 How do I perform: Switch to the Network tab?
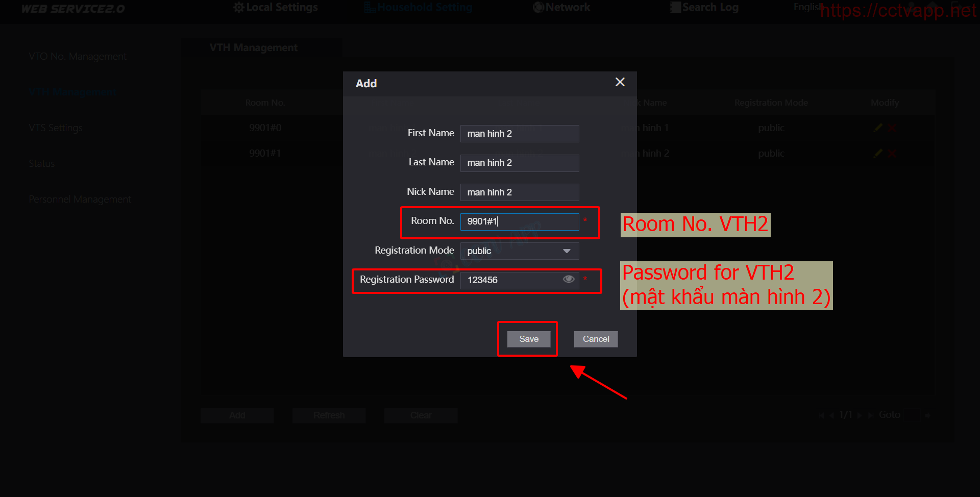561,8
